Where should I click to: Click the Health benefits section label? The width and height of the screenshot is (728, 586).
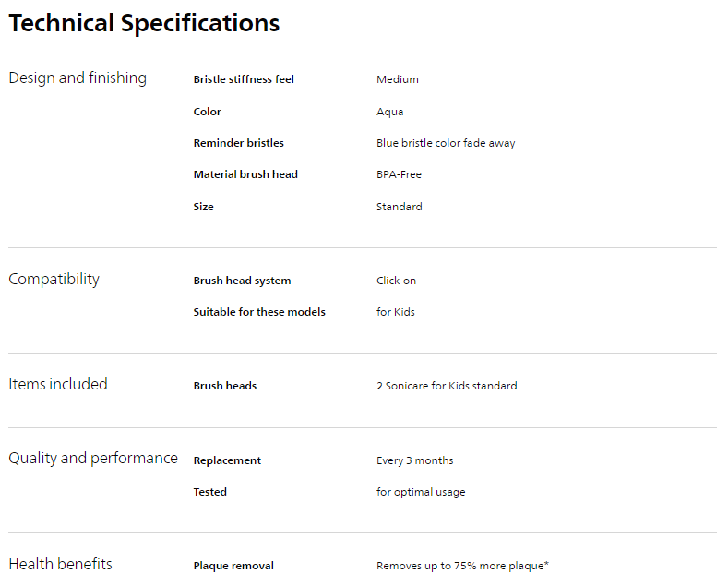[60, 564]
